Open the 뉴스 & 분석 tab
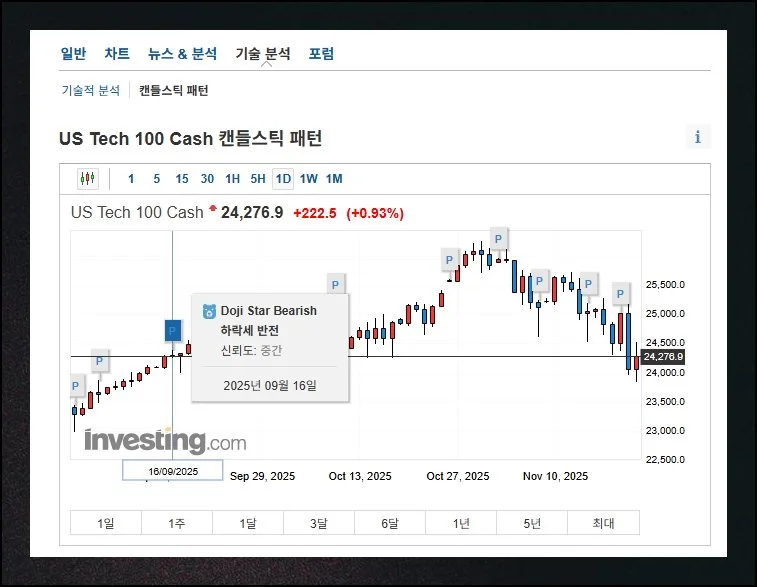757x587 pixels. coord(182,54)
